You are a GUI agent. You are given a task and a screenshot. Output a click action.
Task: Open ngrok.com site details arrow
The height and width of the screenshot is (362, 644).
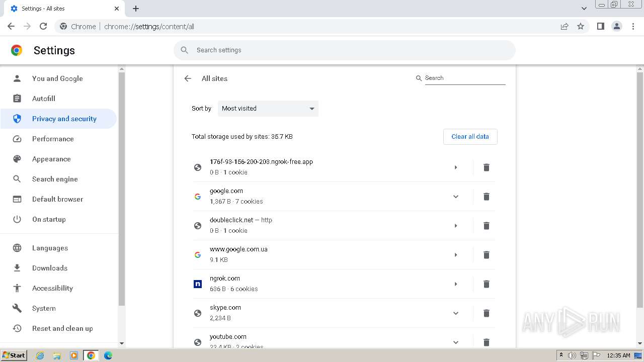click(x=456, y=284)
